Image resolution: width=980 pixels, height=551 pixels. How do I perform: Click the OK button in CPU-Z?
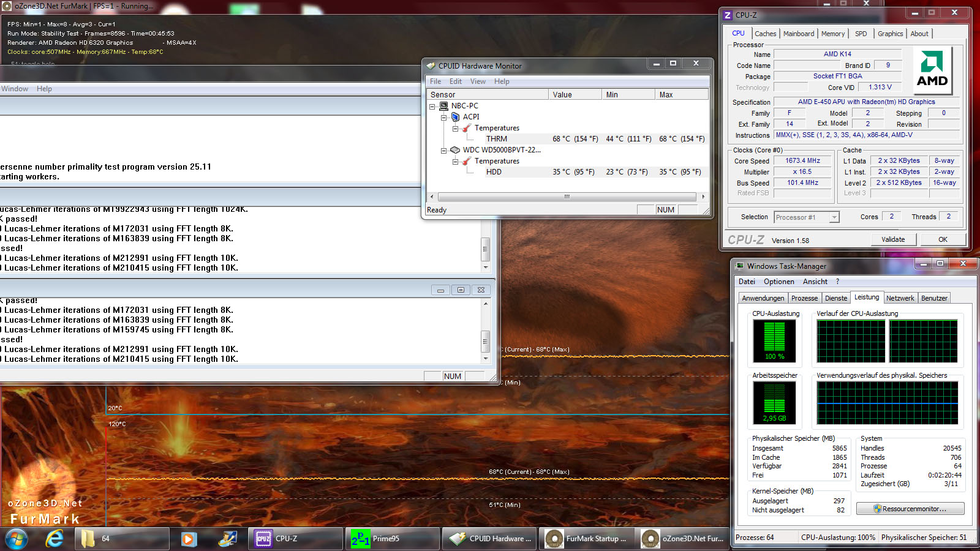pos(943,239)
